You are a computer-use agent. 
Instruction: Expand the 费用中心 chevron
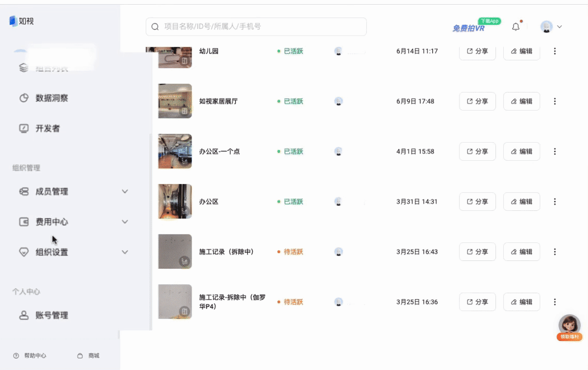(x=125, y=222)
